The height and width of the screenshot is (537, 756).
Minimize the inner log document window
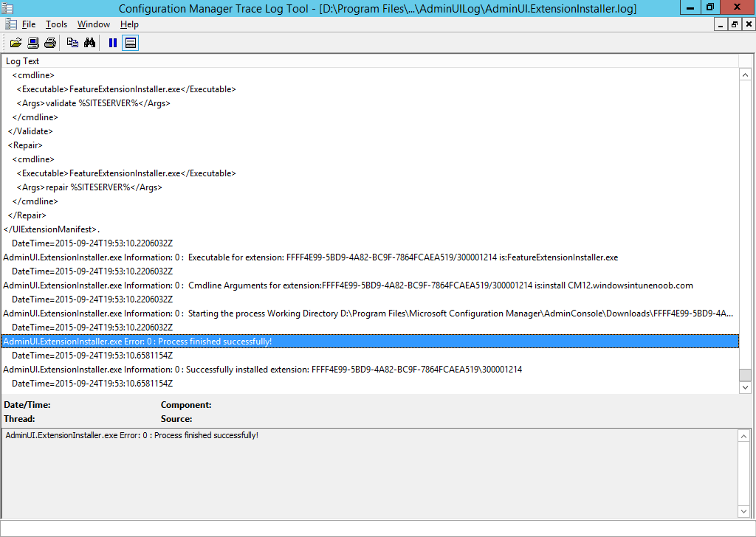[721, 24]
